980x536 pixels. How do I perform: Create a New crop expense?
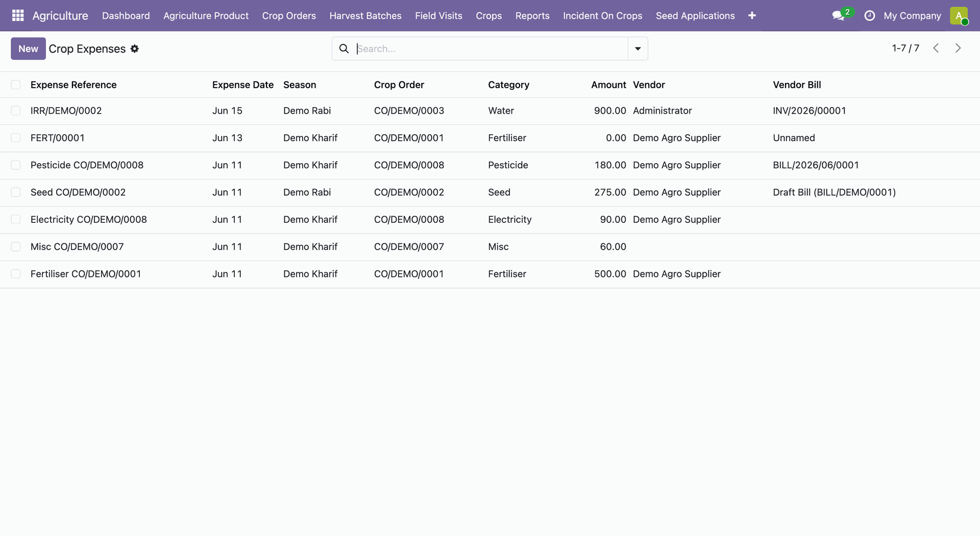pos(28,48)
